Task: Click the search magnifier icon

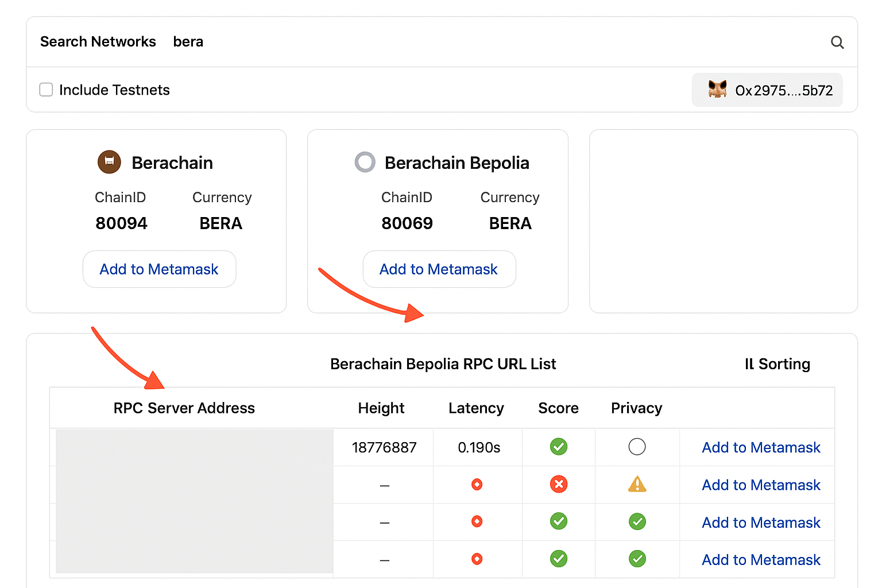Action: [837, 42]
